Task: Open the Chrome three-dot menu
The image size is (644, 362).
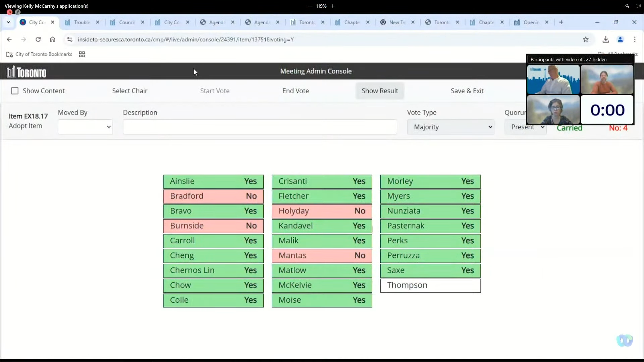Action: tap(635, 40)
